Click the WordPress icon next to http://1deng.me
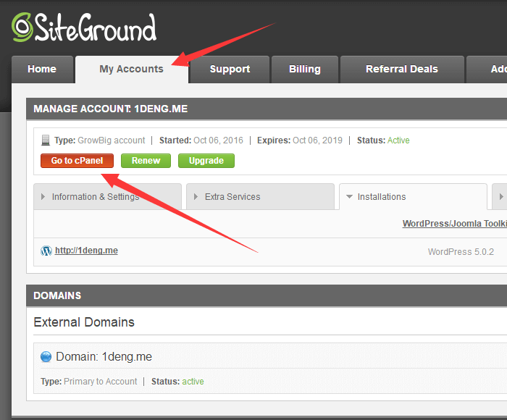This screenshot has width=507, height=420. [46, 251]
